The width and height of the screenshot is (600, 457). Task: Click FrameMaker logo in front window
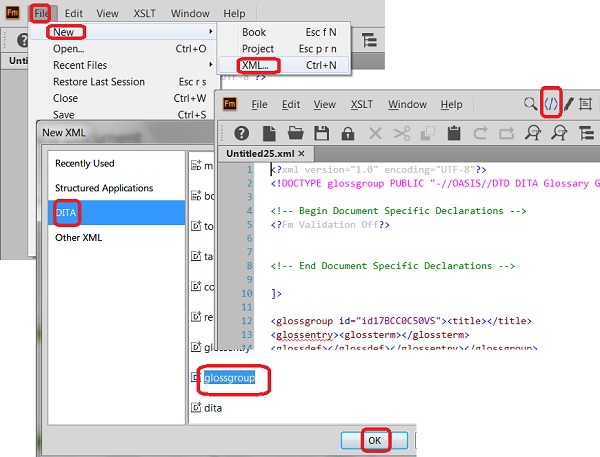(x=230, y=104)
